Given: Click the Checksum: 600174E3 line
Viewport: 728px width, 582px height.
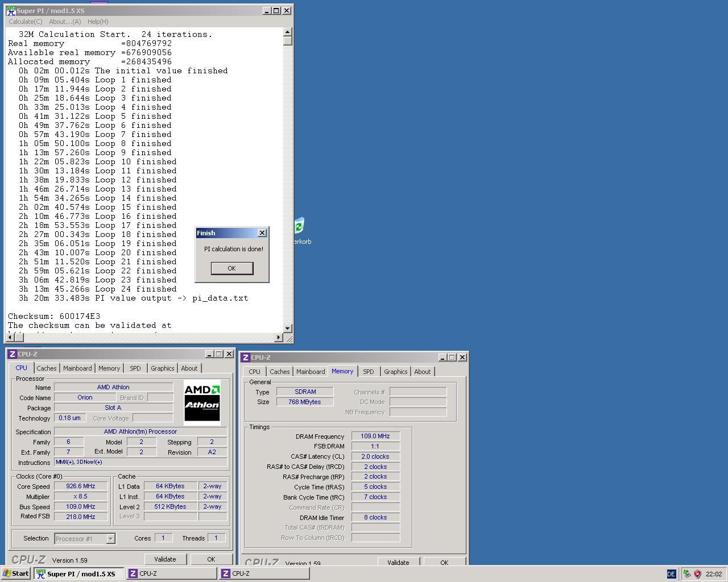Looking at the screenshot, I should click(54, 316).
